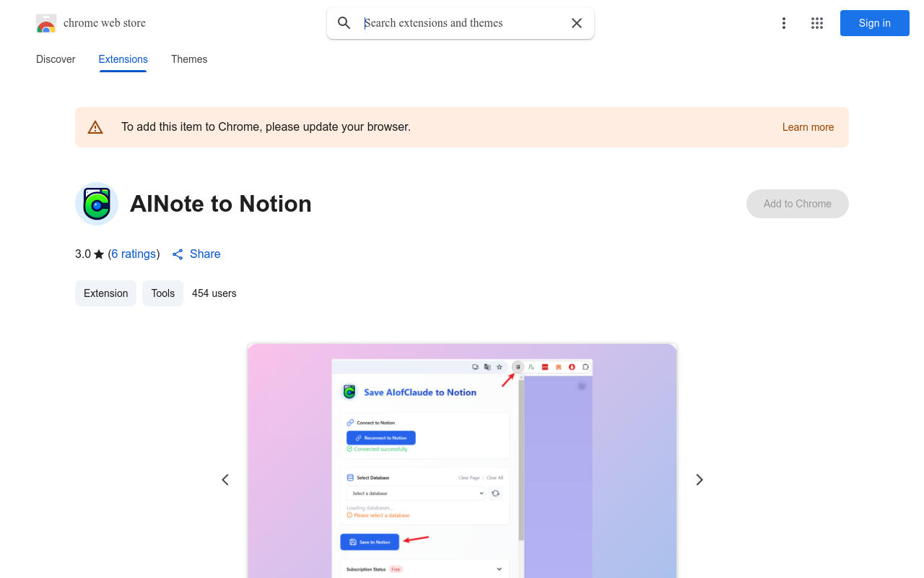Screen dimensions: 924x578
Task: Clear the search box using the X icon
Action: [577, 23]
